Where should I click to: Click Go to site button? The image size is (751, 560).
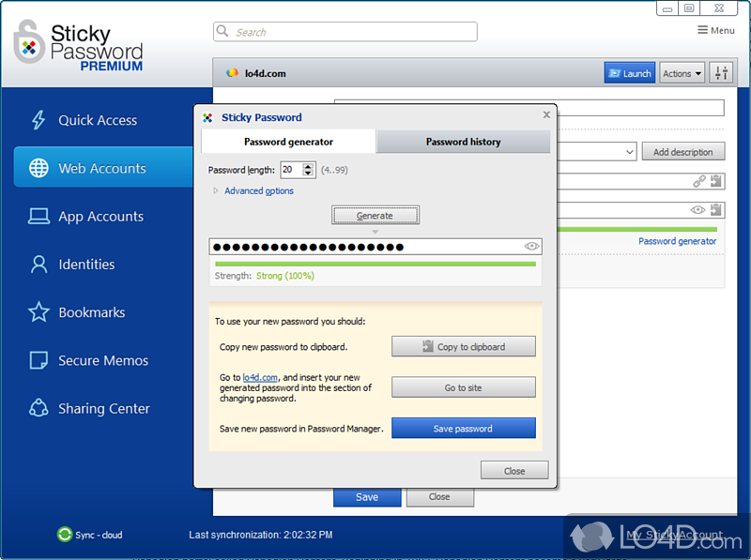coord(463,387)
